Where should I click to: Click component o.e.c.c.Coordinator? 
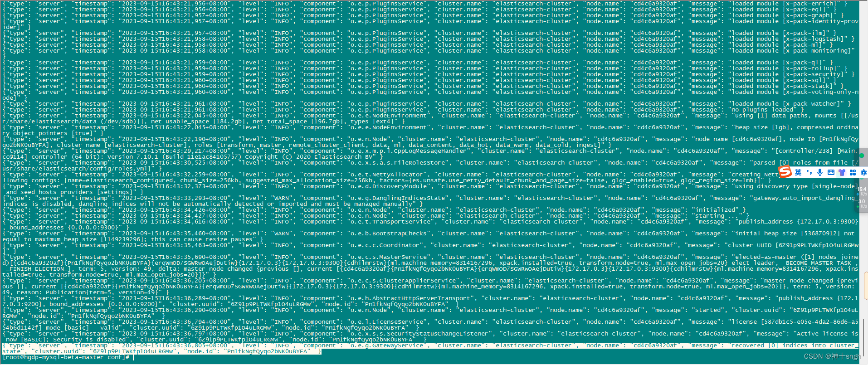click(384, 245)
